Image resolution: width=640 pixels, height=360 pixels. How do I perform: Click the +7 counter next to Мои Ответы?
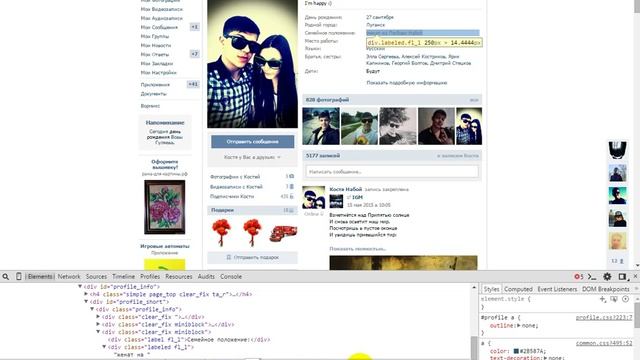click(x=195, y=54)
